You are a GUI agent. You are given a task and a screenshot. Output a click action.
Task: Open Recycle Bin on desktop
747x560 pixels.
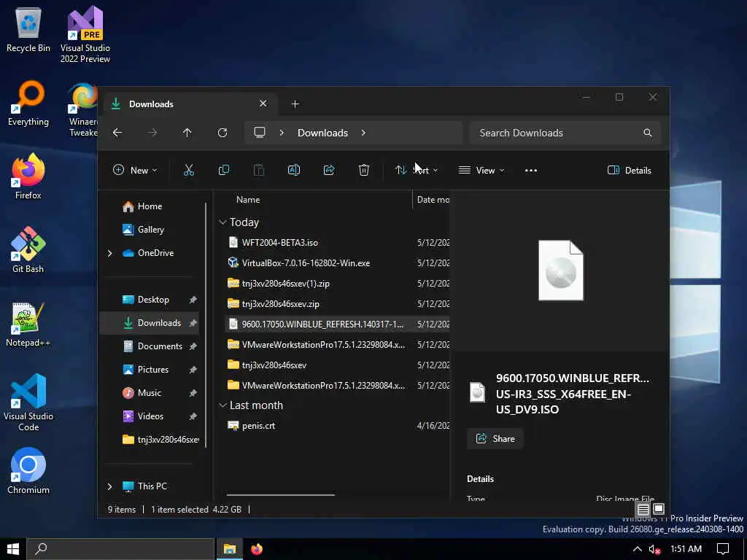coord(28,30)
